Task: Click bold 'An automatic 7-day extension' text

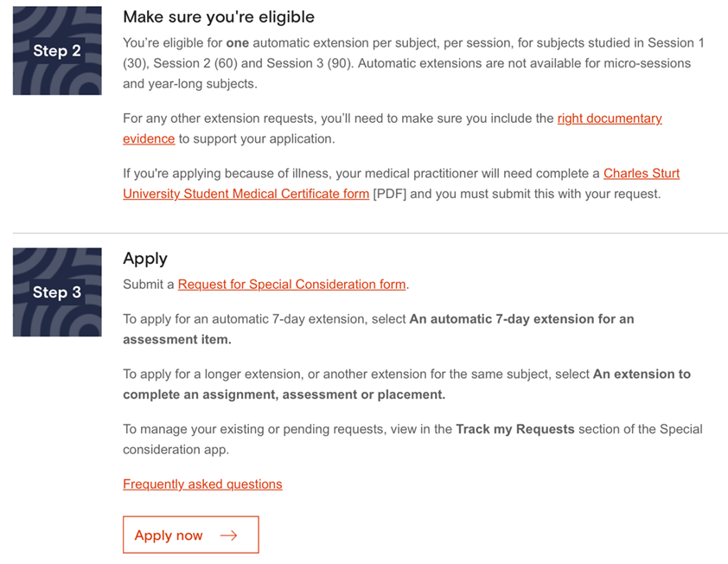Action: [x=521, y=319]
